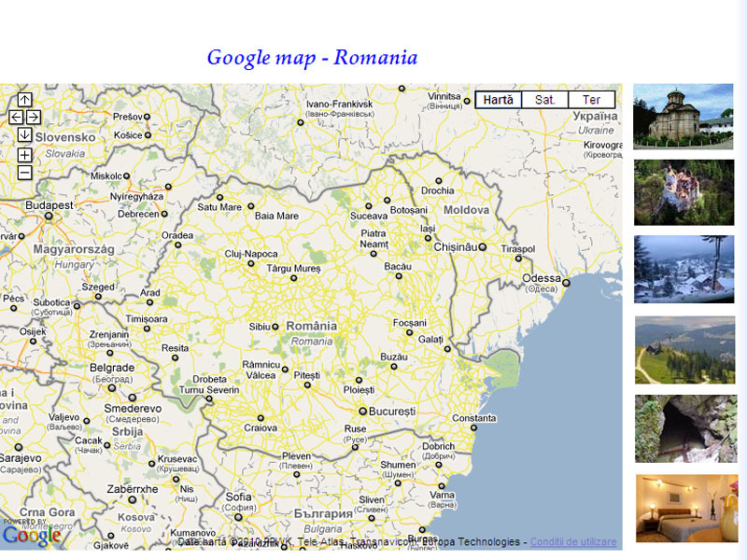Viewport: 747px width, 560px height.
Task: Zoom in with the plus button
Action: click(25, 155)
